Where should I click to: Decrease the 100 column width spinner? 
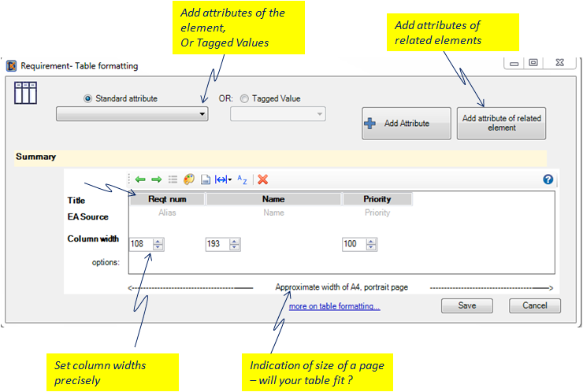[371, 247]
